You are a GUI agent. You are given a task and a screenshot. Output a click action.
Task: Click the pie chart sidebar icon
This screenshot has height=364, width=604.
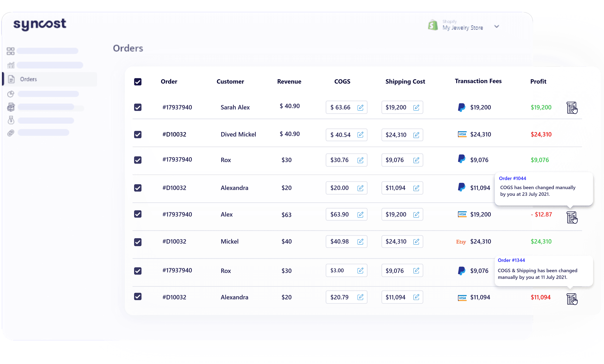(x=11, y=94)
